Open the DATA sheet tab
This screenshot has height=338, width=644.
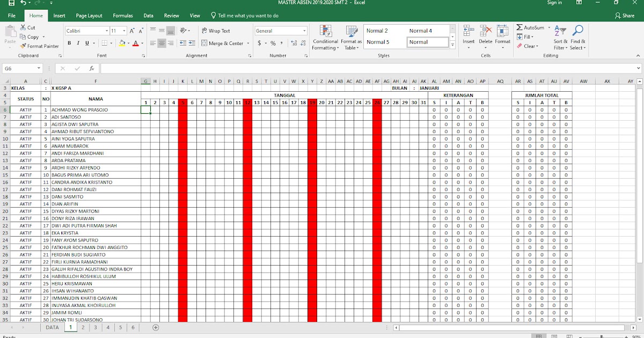52,327
